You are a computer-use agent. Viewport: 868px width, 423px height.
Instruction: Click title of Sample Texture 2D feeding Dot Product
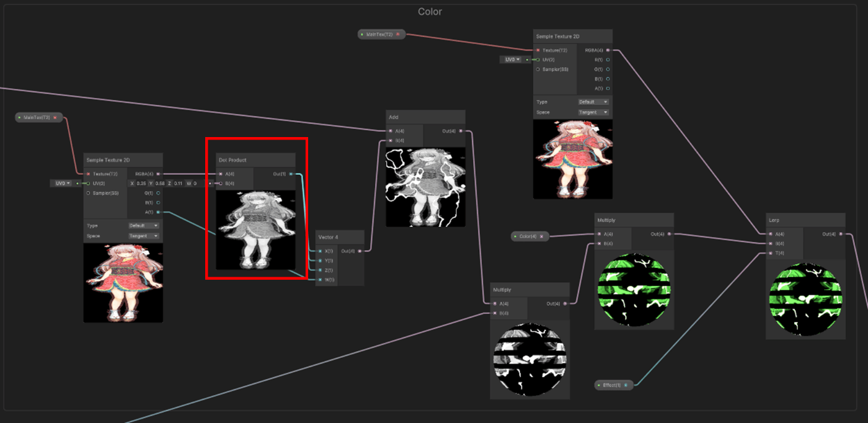(x=108, y=160)
